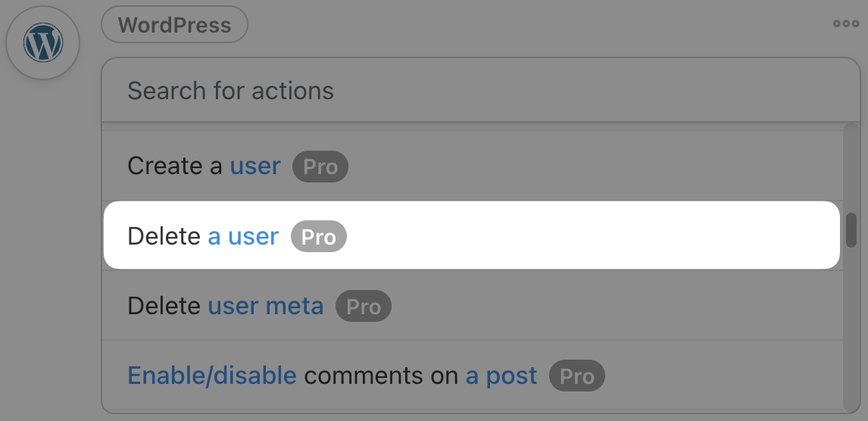Choose the highlighted Delete a user action
Viewport: 868px width, 421px height.
[x=470, y=236]
